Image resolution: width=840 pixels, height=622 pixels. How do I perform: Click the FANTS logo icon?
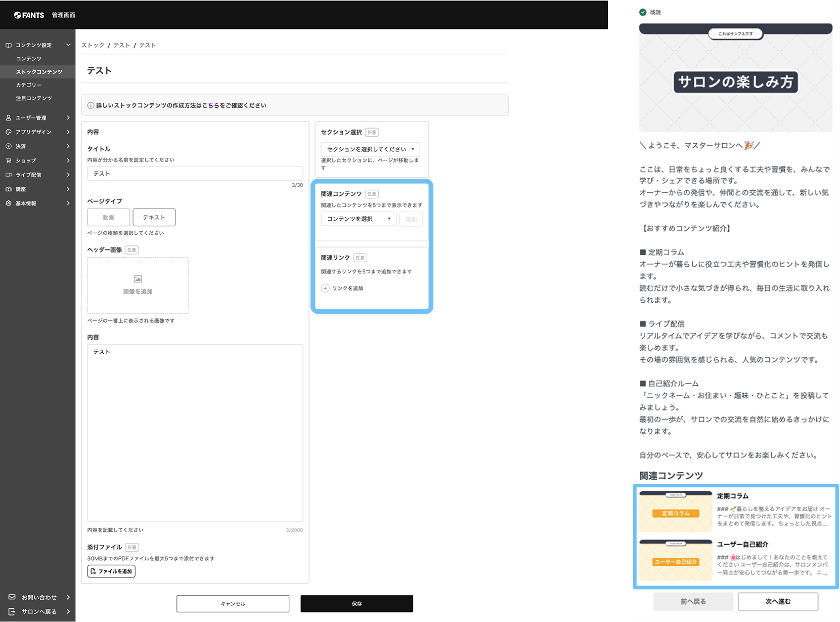click(17, 15)
